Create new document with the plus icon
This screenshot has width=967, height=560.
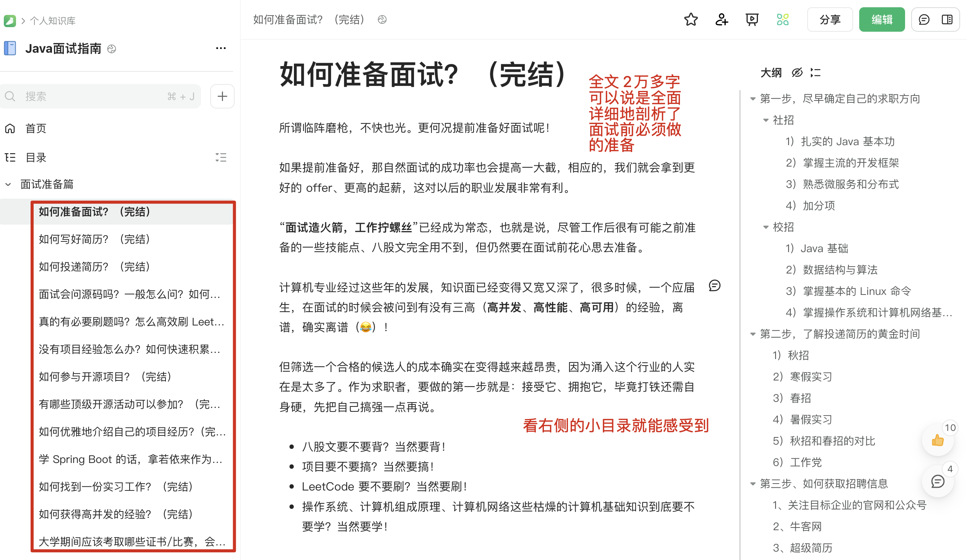pos(222,96)
